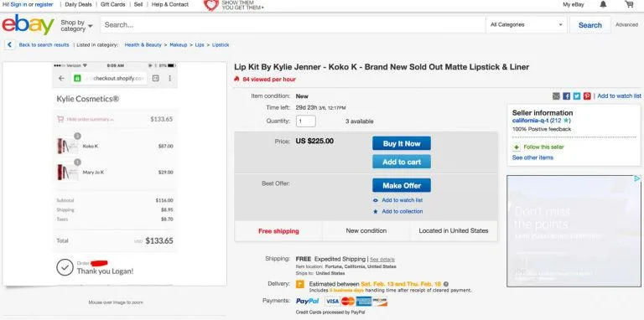Click the Kylie Cosmetics receipt product image

[115, 174]
